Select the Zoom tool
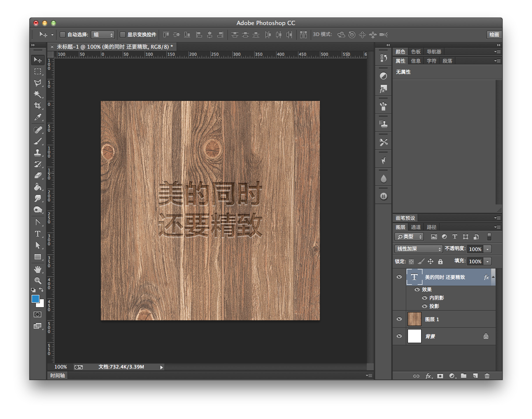The width and height of the screenshot is (532, 419). point(38,280)
